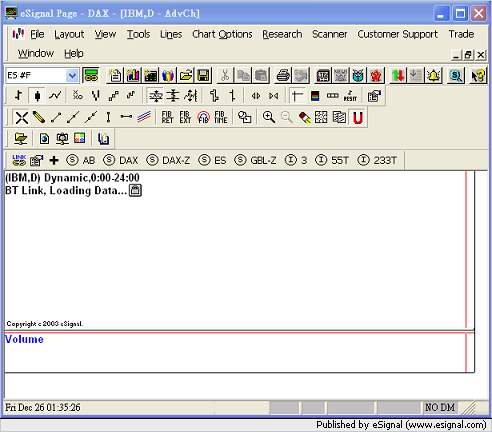This screenshot has width=492, height=432.
Task: Open the Window menu
Action: [36, 53]
